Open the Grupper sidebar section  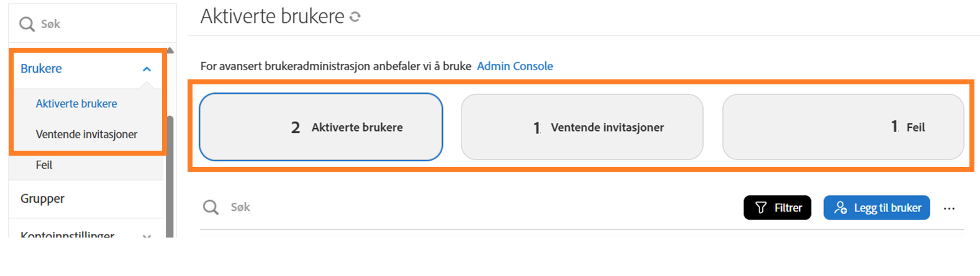point(42,198)
